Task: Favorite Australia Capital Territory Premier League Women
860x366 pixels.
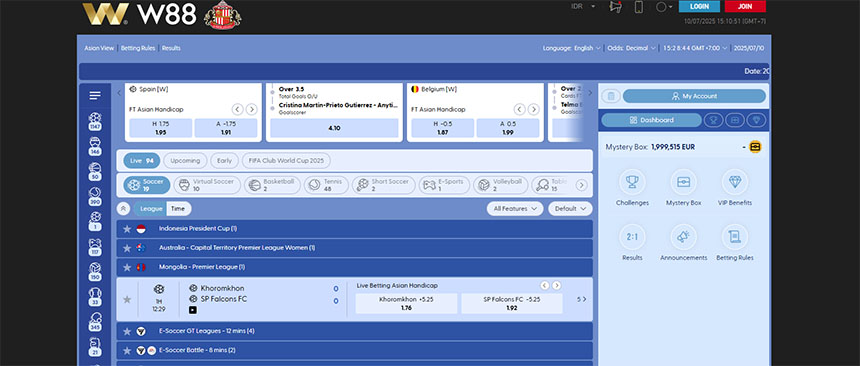Action: pos(127,248)
